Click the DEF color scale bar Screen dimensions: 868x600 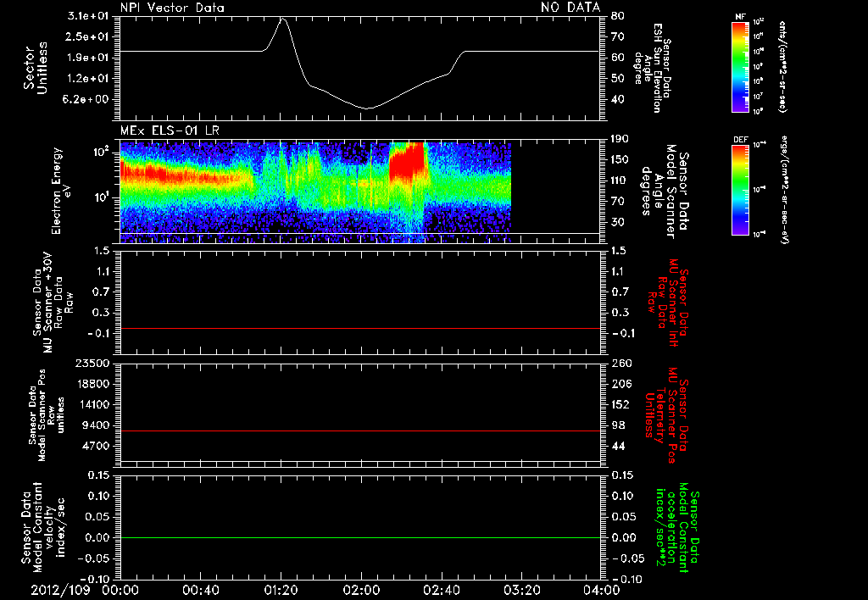point(740,190)
